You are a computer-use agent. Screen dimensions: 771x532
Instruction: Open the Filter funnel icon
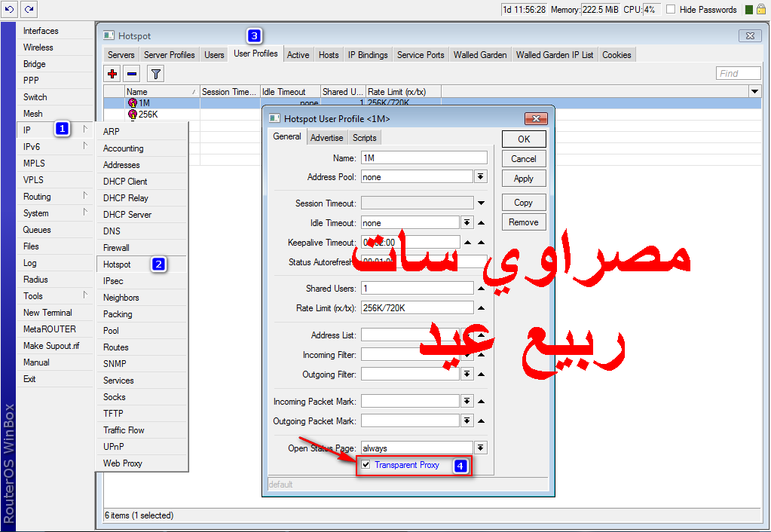point(155,74)
